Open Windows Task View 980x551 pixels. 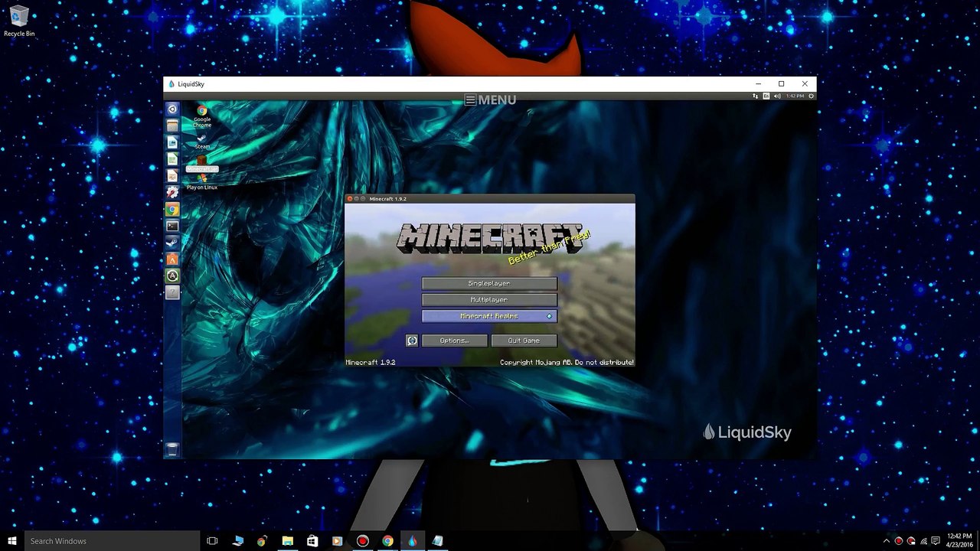[212, 541]
